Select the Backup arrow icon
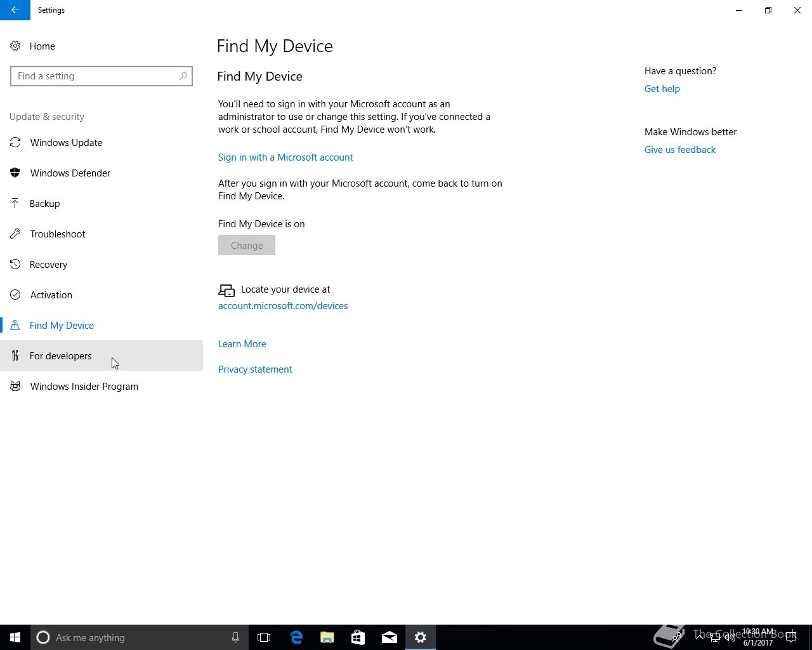812x650 pixels. pos(15,203)
